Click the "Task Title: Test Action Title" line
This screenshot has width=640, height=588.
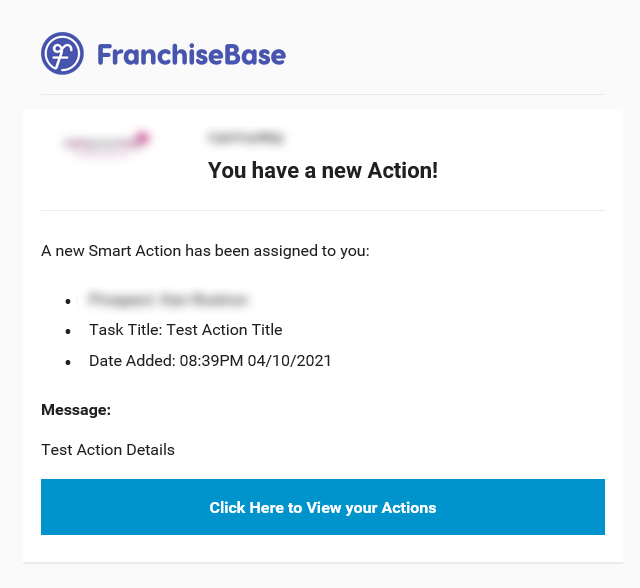(185, 330)
